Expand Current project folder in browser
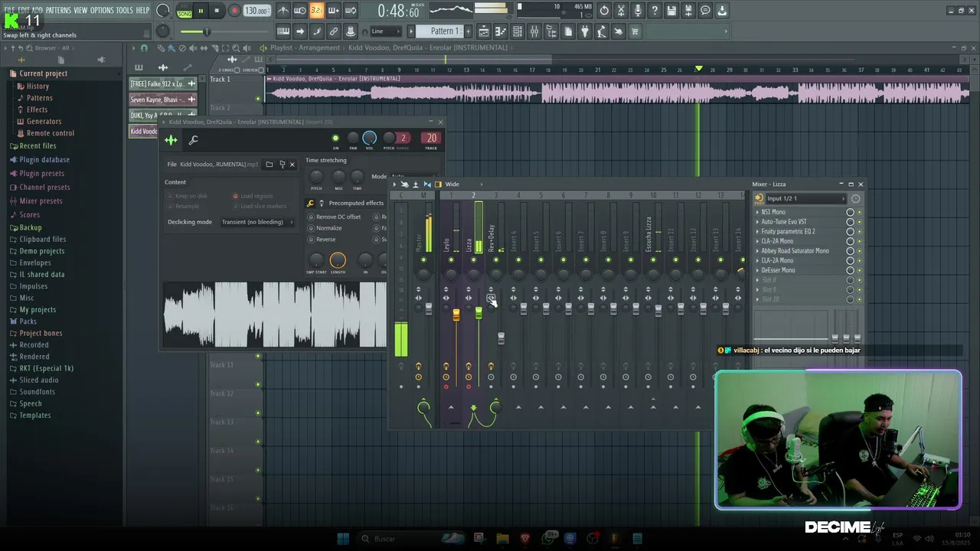The image size is (980, 551). coord(43,73)
